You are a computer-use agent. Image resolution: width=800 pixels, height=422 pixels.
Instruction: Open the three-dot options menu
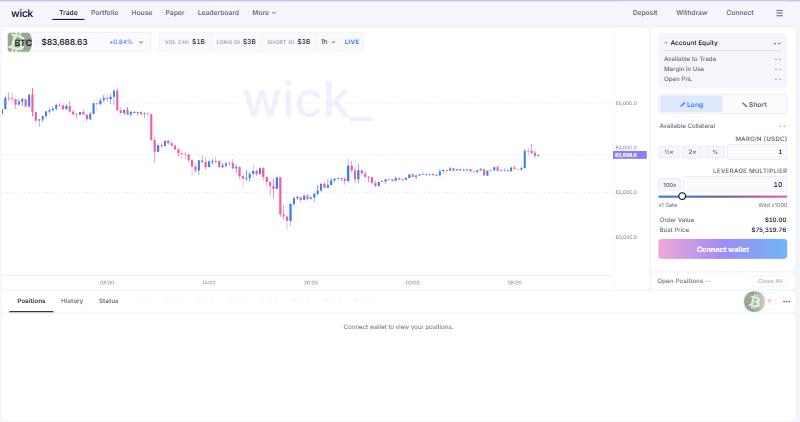tap(786, 302)
